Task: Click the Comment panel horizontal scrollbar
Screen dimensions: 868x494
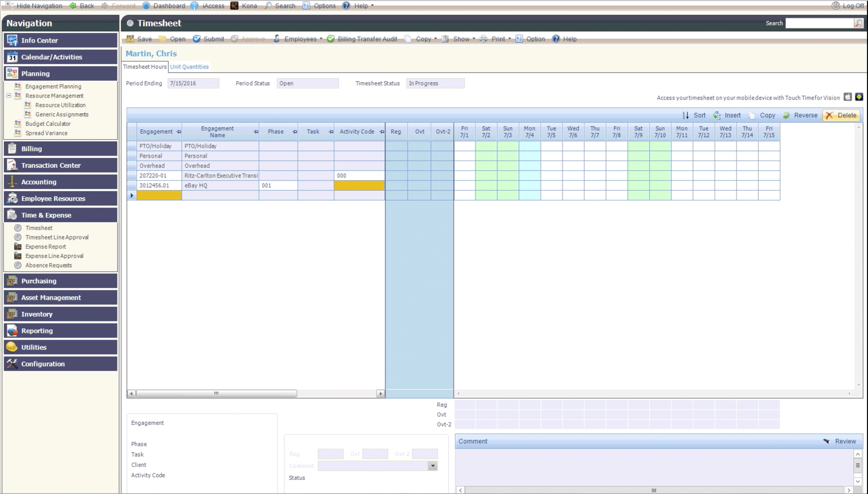Action: 654,490
